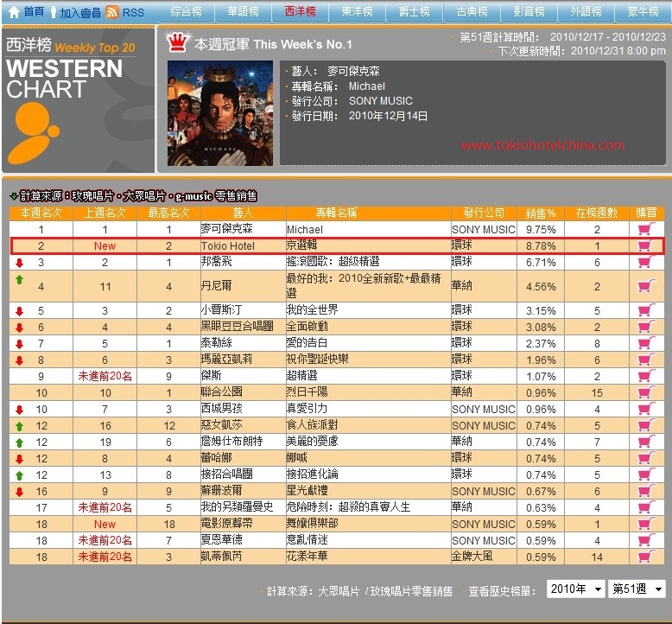Click the cart icon for the 夏恩華德 row

(646, 540)
